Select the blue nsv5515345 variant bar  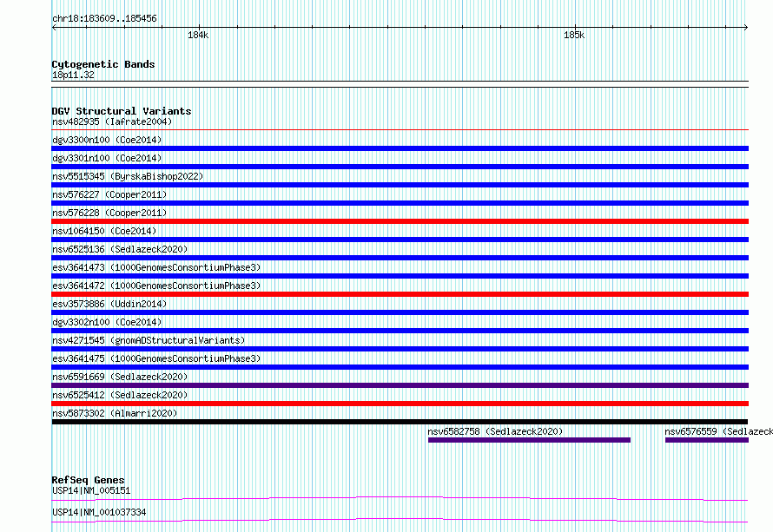tap(400, 185)
